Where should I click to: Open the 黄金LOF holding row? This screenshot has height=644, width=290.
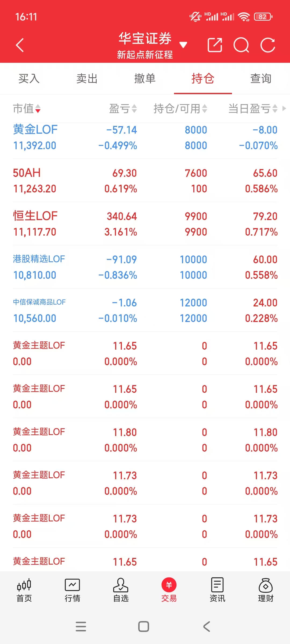tap(145, 138)
